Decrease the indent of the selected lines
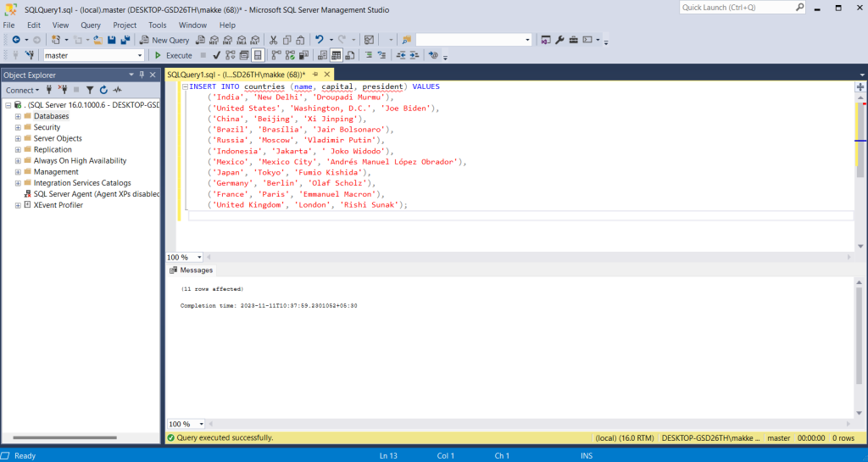Viewport: 868px width, 462px height. tap(401, 55)
